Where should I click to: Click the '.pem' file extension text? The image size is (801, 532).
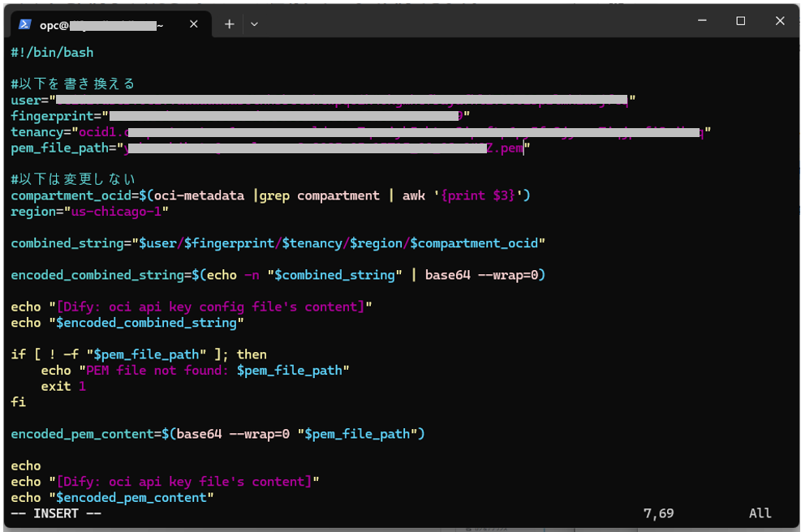tap(508, 148)
